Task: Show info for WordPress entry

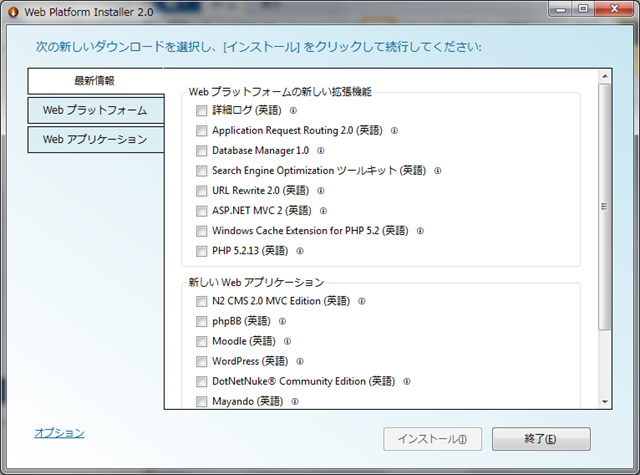Action: pyautogui.click(x=300, y=361)
